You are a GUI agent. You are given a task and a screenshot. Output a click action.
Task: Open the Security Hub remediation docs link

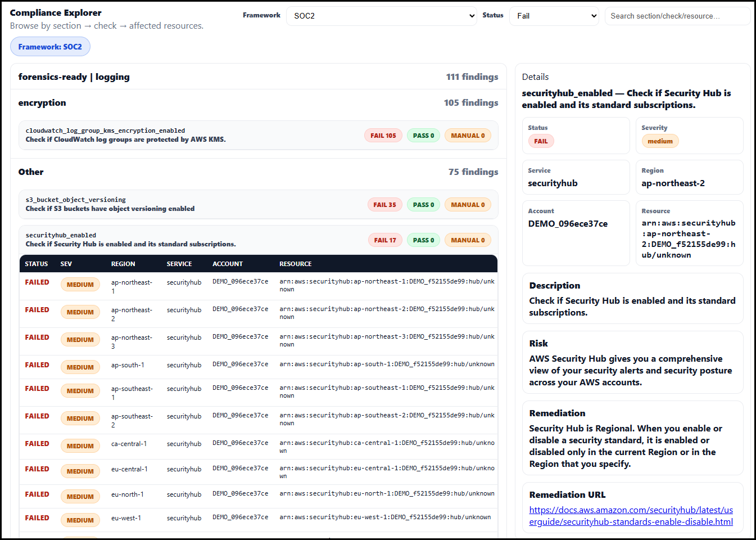(x=631, y=516)
